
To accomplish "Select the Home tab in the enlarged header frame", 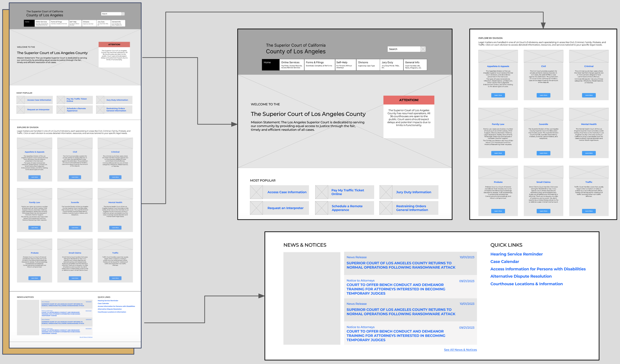I will coord(271,65).
